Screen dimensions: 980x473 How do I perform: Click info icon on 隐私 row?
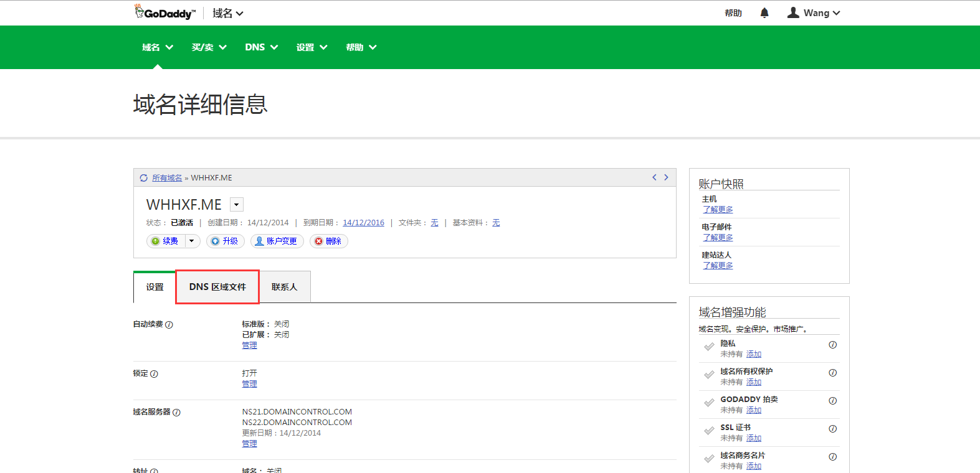tap(832, 345)
